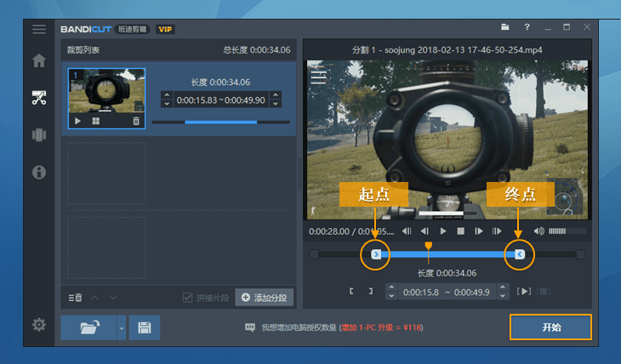Viewport: 621px width, 364px height.
Task: Click the orange playhead marker
Action: 428,247
